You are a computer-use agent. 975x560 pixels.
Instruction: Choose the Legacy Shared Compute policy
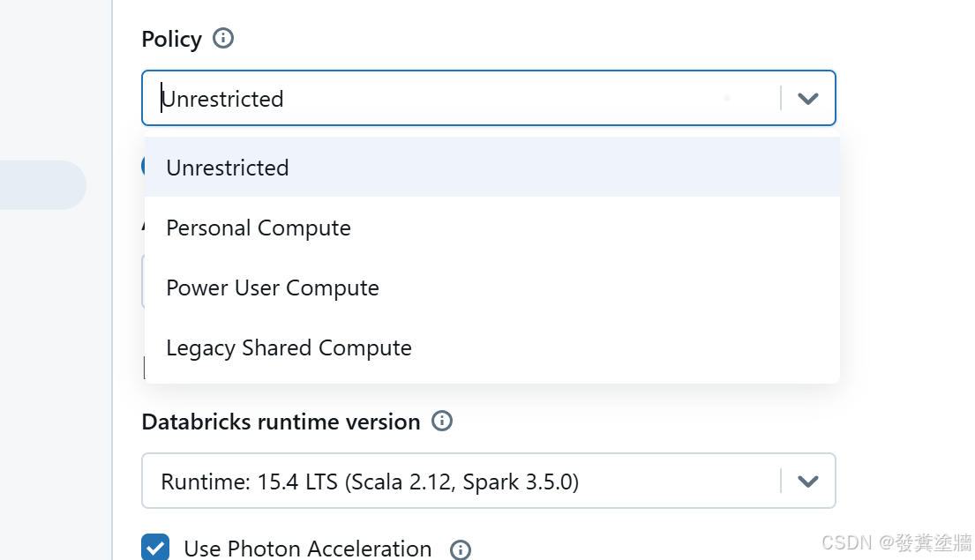(x=491, y=347)
